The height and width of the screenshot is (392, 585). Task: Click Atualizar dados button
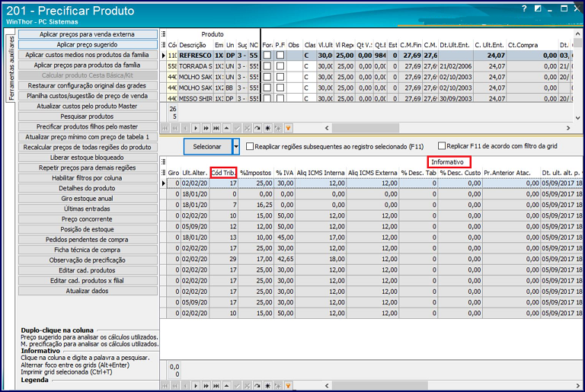(x=88, y=291)
